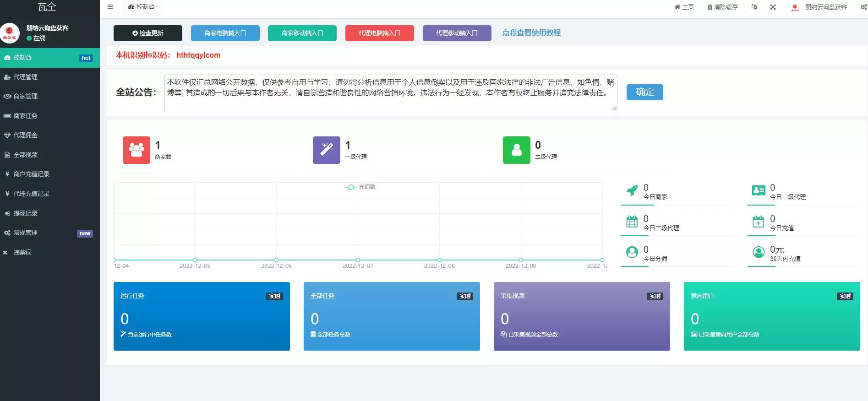Click 清除缓存 clear cache
This screenshot has height=401, width=868.
coord(722,7)
